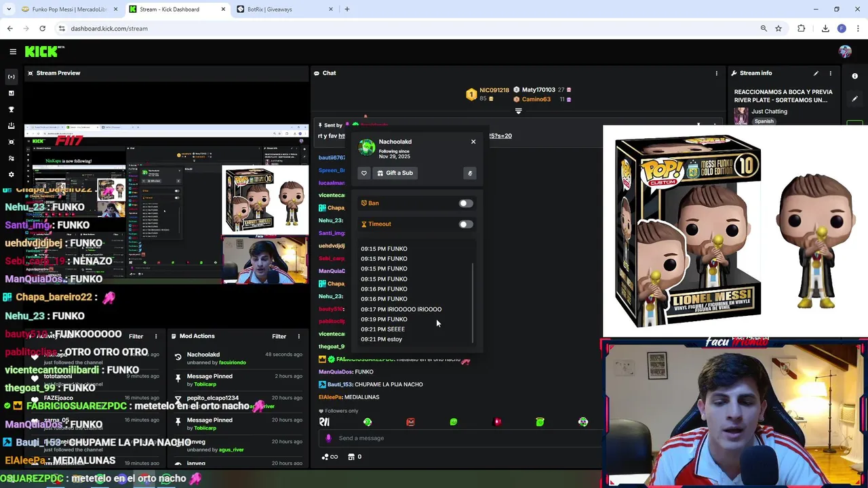Open the Kick hamburger menu
The width and height of the screenshot is (868, 488).
click(13, 52)
